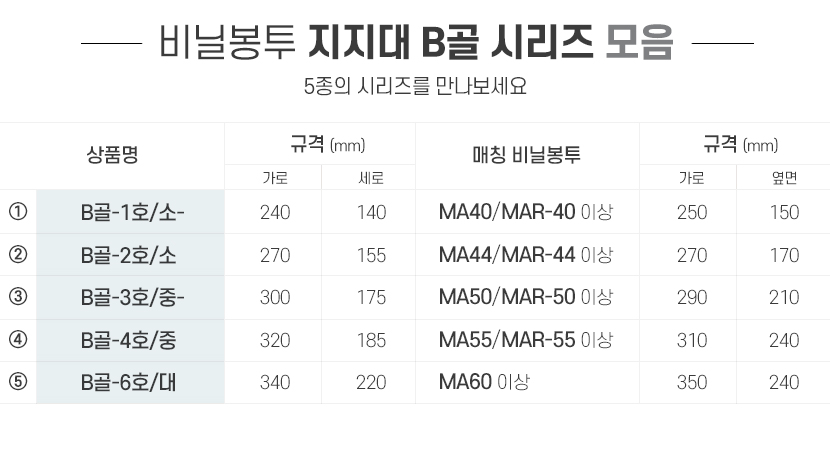
Task: Click the 비닐봉투 지지대 B골 시리즈 모음 title
Action: (416, 42)
